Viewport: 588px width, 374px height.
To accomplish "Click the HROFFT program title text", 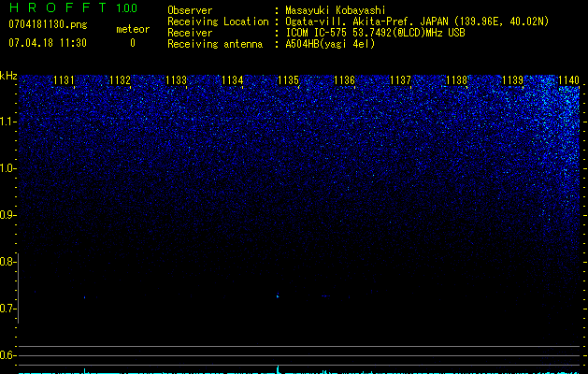I will click(x=58, y=7).
